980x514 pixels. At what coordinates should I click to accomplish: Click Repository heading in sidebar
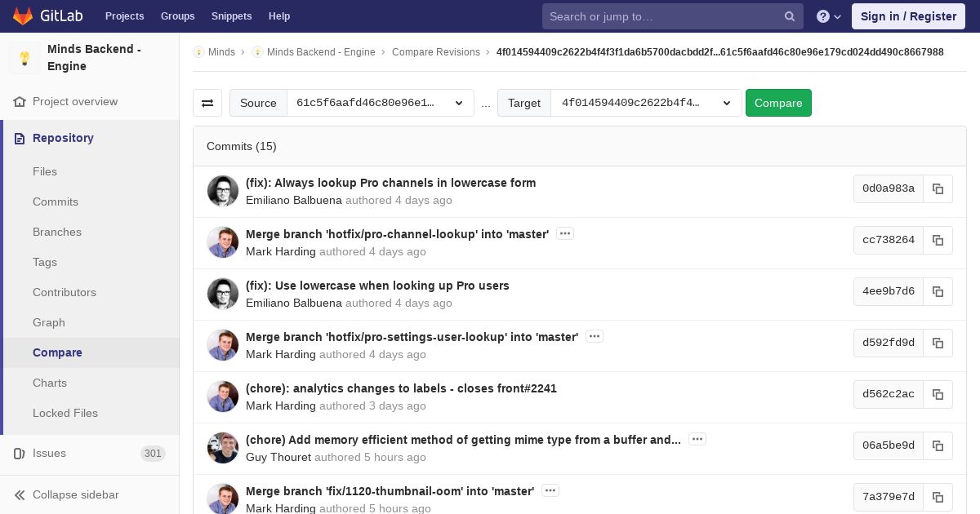[x=63, y=139]
